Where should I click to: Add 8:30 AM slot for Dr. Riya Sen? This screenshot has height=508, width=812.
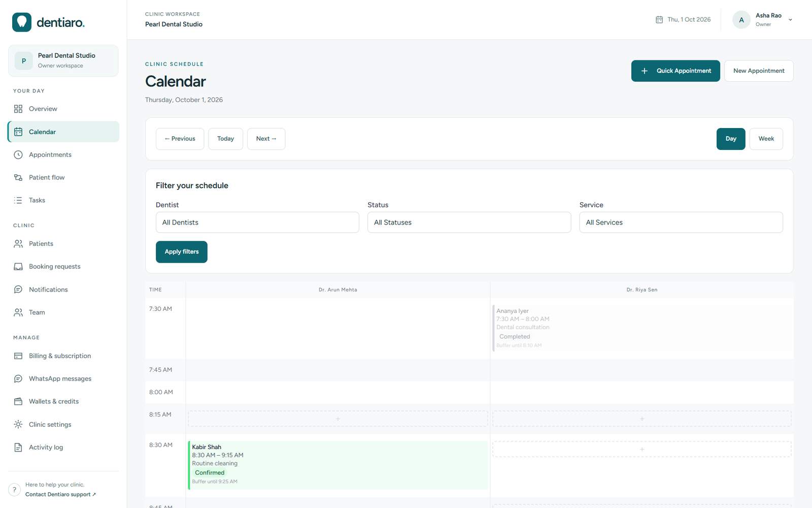642,449
